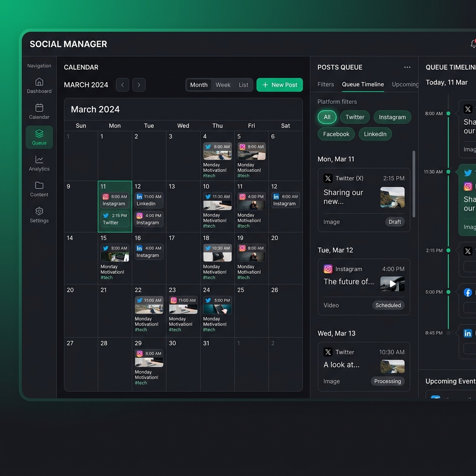Viewport: 476px width, 476px height.
Task: Click the X icon in the 8:00 AM timeline card
Action: click(x=468, y=109)
